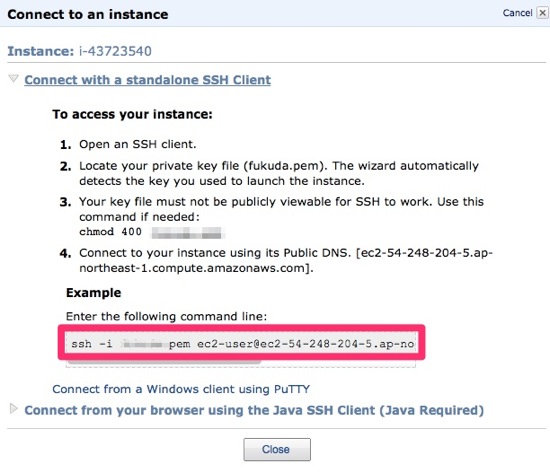Viewport: 550px width, 473px height.
Task: Click the X close icon beside Cancel
Action: point(542,13)
